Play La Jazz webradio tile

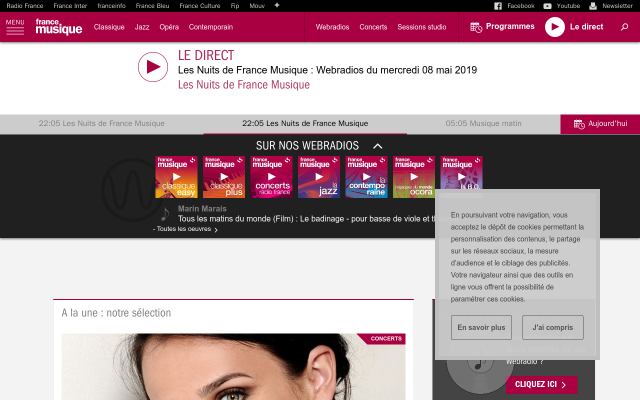click(319, 177)
